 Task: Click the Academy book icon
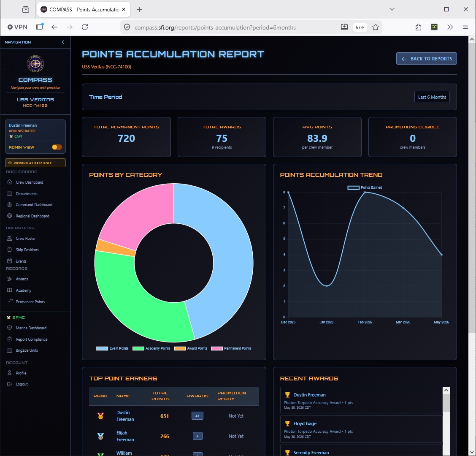(10, 290)
